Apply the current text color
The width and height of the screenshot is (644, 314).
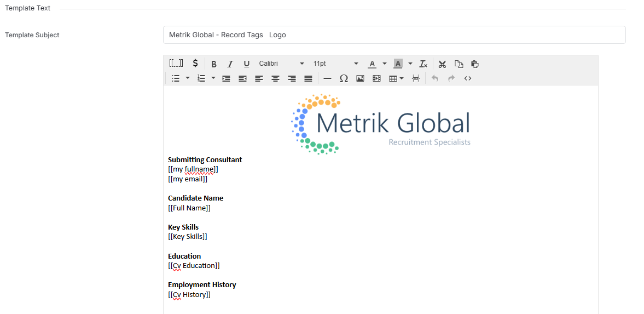point(372,64)
